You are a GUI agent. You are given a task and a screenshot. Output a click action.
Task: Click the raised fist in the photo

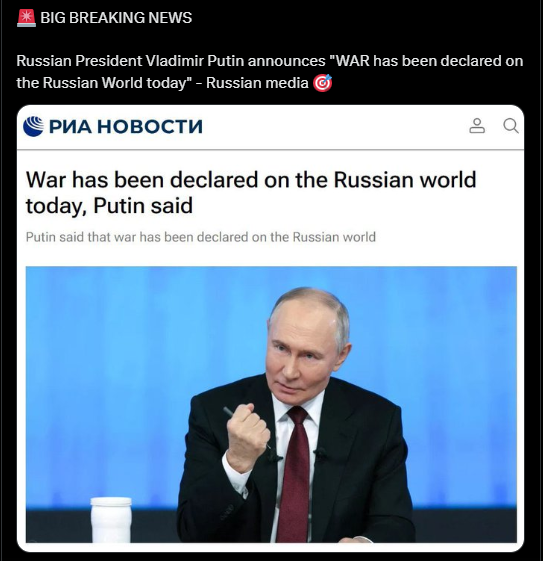[x=247, y=438]
